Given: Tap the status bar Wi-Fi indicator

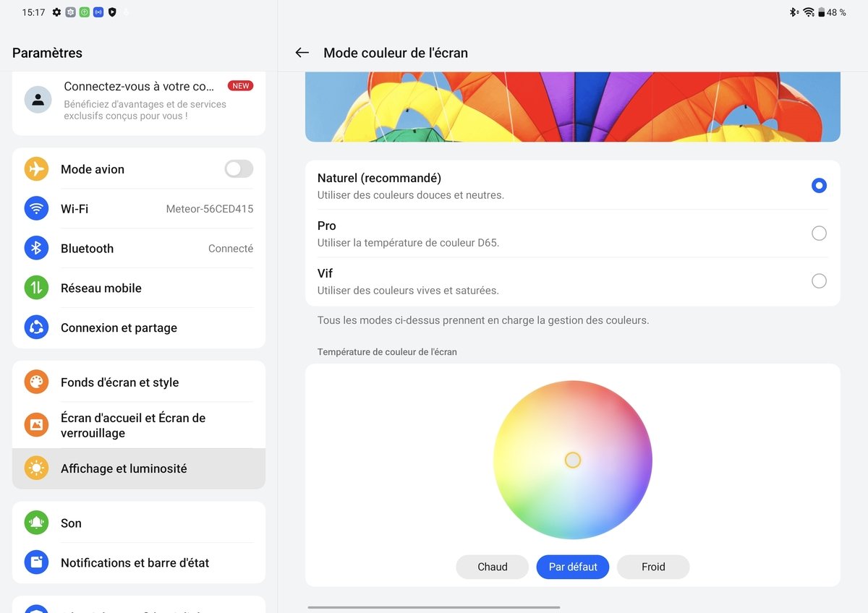Looking at the screenshot, I should pos(809,12).
